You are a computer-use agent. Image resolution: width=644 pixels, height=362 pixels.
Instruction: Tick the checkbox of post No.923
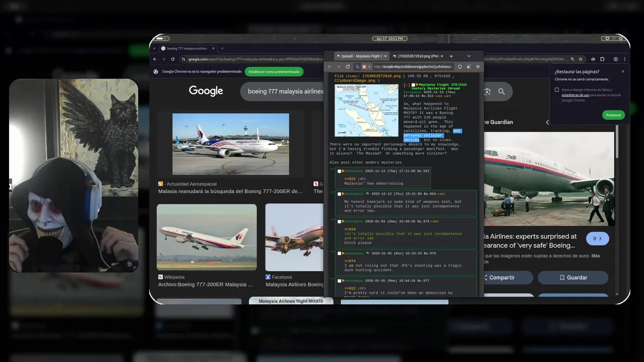pos(339,171)
